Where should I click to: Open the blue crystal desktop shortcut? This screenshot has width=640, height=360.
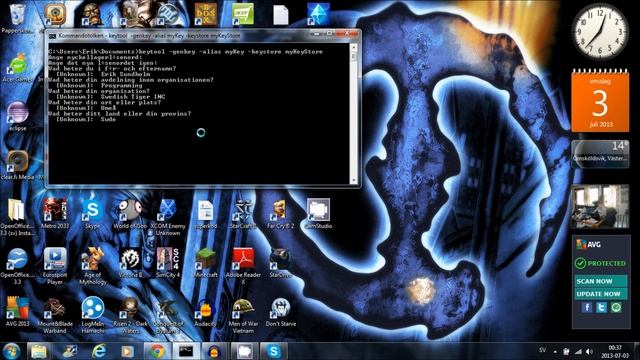[318, 14]
